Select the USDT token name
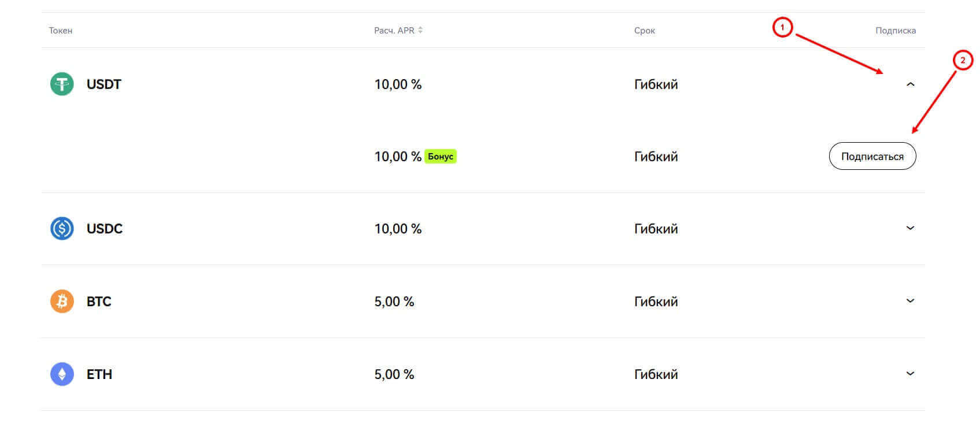 click(x=104, y=84)
